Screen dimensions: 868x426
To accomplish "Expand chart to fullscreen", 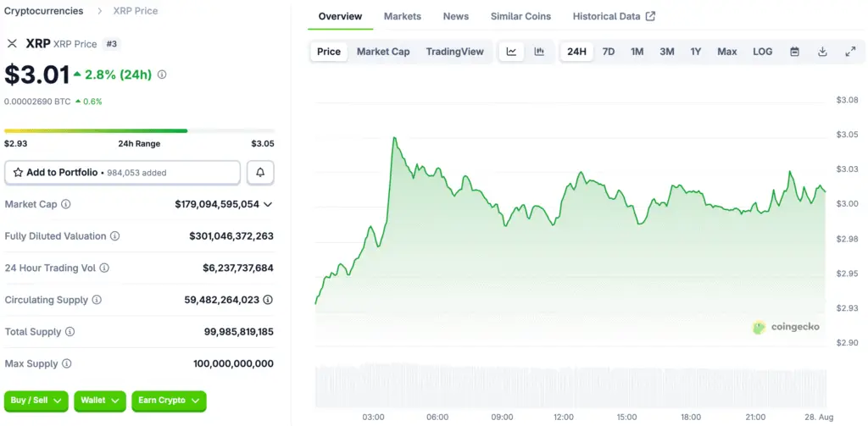I will pos(851,52).
